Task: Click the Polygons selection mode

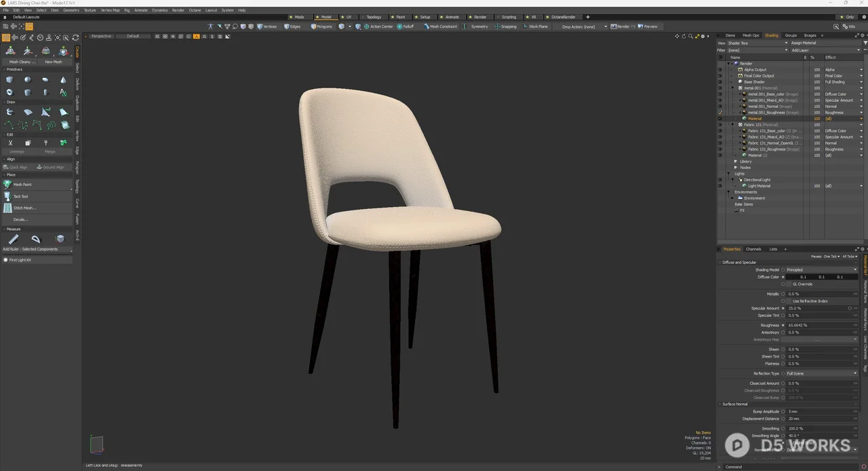Action: click(x=322, y=26)
